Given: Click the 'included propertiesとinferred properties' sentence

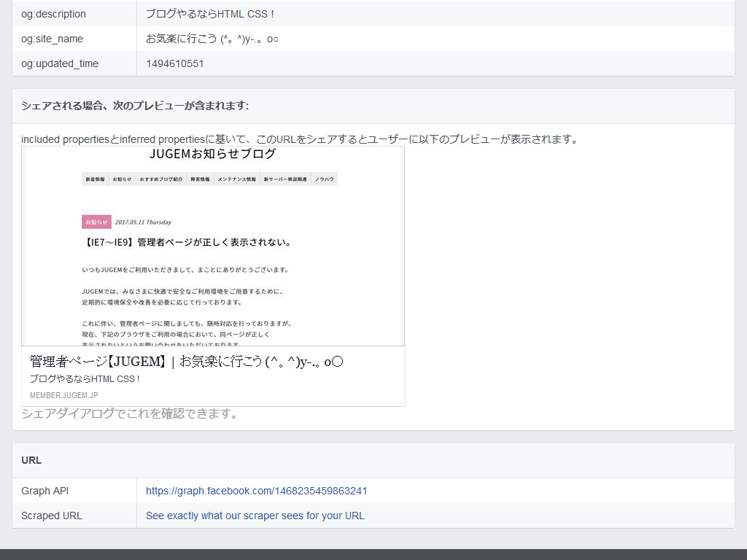Looking at the screenshot, I should [x=300, y=139].
